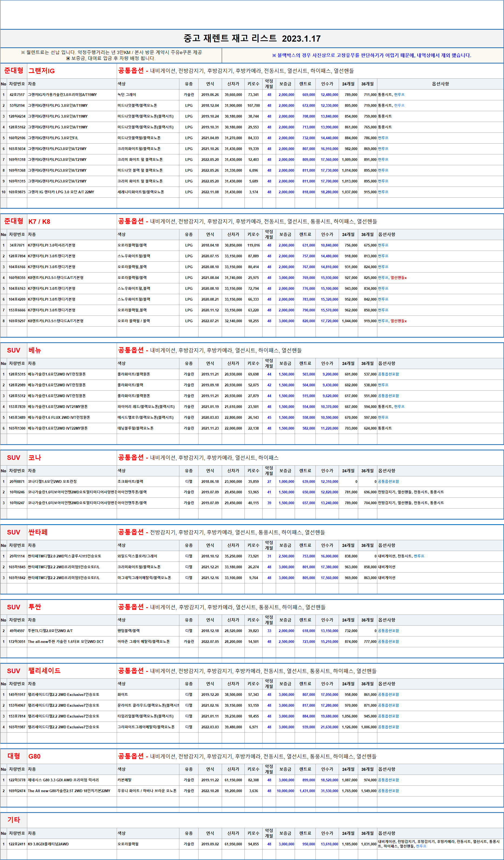
Task: Click the 싼타페 section heading
Action: [x=38, y=532]
